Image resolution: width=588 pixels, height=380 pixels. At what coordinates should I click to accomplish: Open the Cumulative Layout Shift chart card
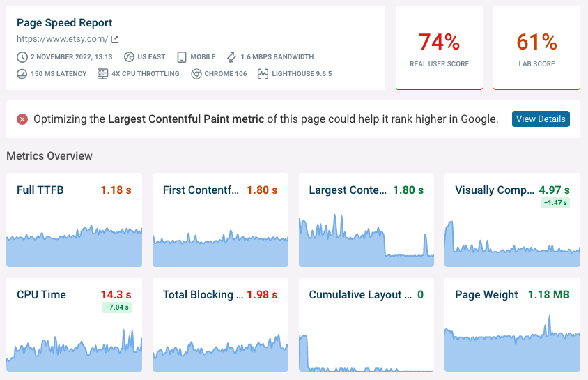(x=366, y=324)
